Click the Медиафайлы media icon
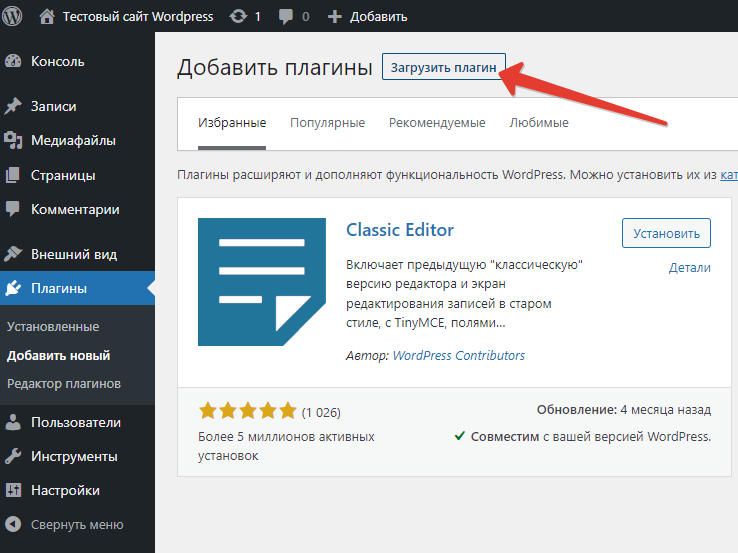 pyautogui.click(x=13, y=140)
